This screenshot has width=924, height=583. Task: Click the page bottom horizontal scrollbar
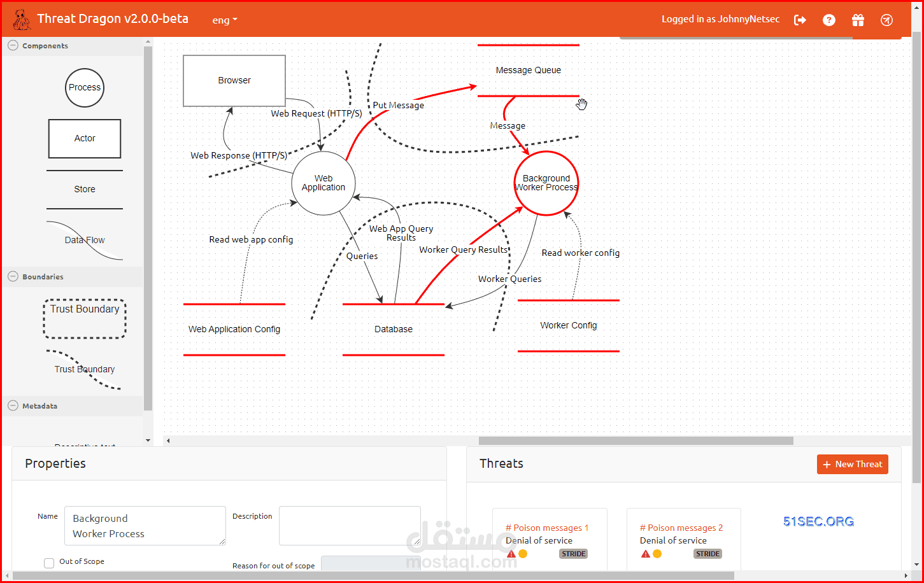coord(373,575)
